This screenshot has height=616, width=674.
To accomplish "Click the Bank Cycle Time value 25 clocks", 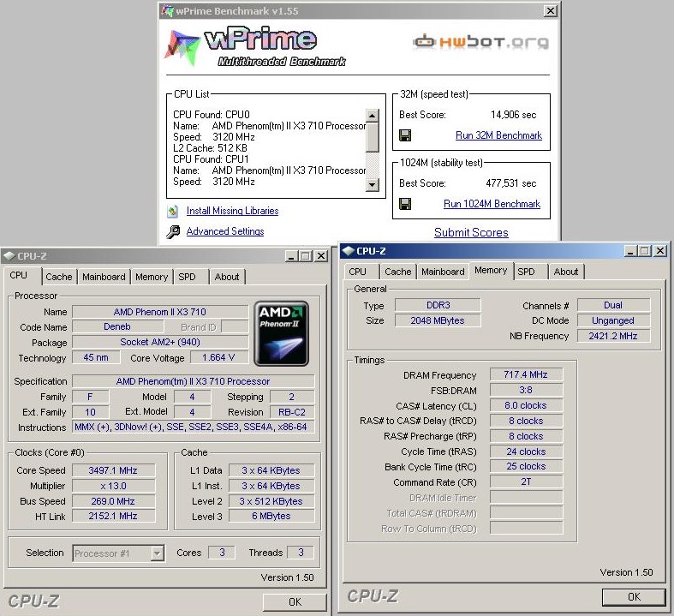I will [x=526, y=466].
